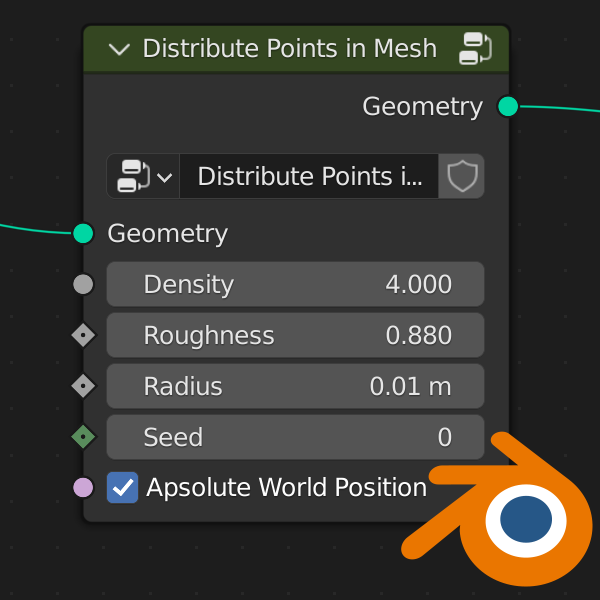
Task: Collapse the Distribute Points in Mesh node
Action: coord(119,49)
